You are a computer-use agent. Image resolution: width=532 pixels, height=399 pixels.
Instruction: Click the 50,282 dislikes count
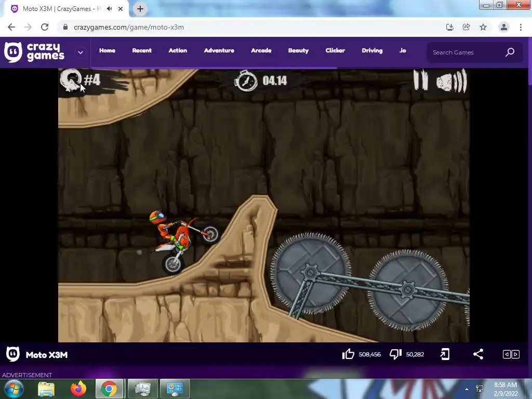415,354
